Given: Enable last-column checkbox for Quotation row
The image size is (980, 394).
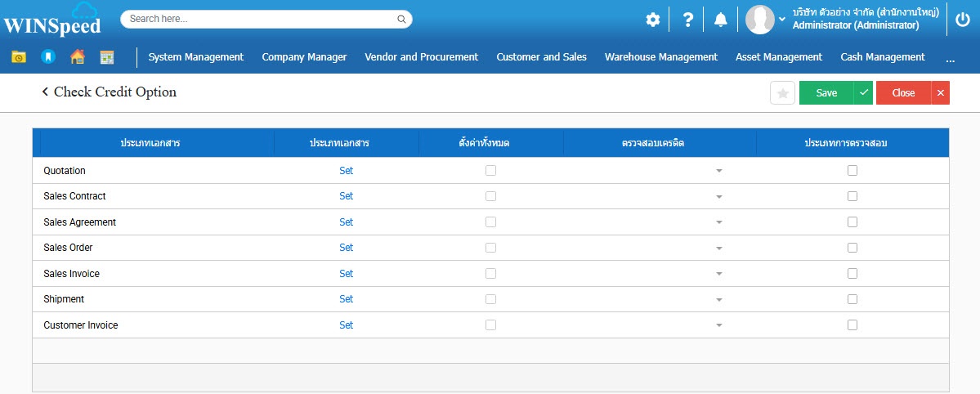Looking at the screenshot, I should (x=852, y=170).
